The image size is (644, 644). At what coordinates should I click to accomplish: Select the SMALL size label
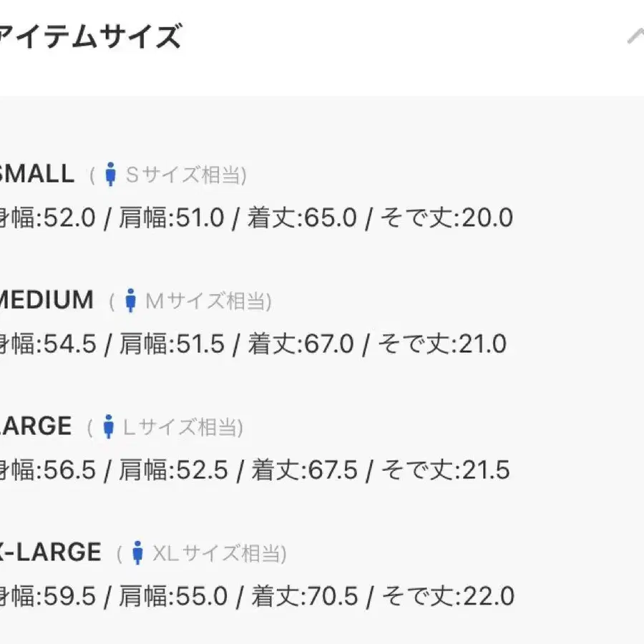37,174
